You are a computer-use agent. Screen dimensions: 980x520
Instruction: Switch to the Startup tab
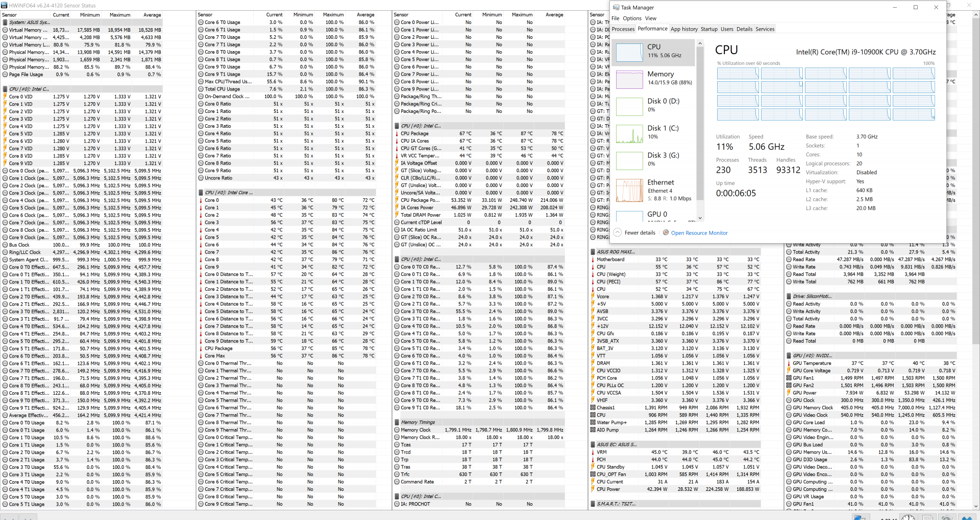tap(709, 29)
